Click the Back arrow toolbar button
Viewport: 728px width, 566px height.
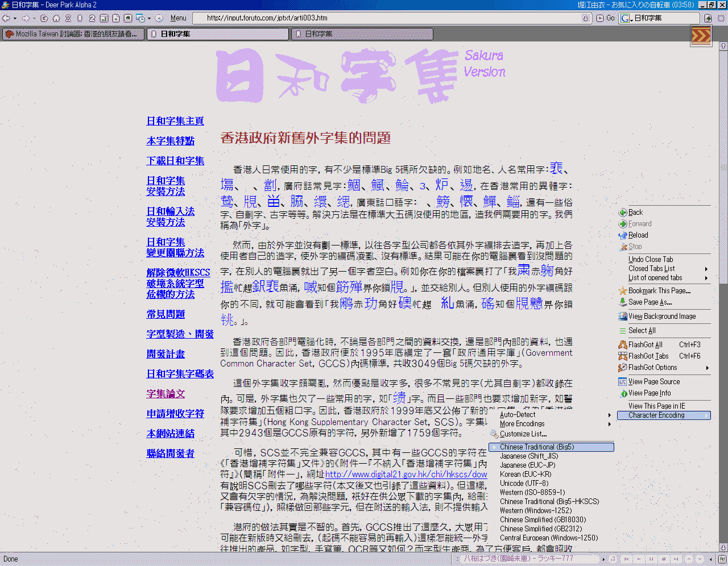tap(6, 18)
